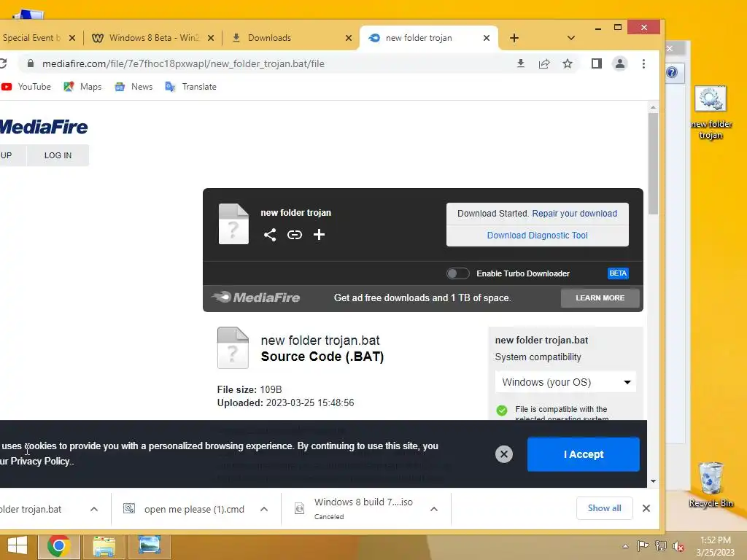Click muted volume tray icon
747x560 pixels.
tap(678, 546)
